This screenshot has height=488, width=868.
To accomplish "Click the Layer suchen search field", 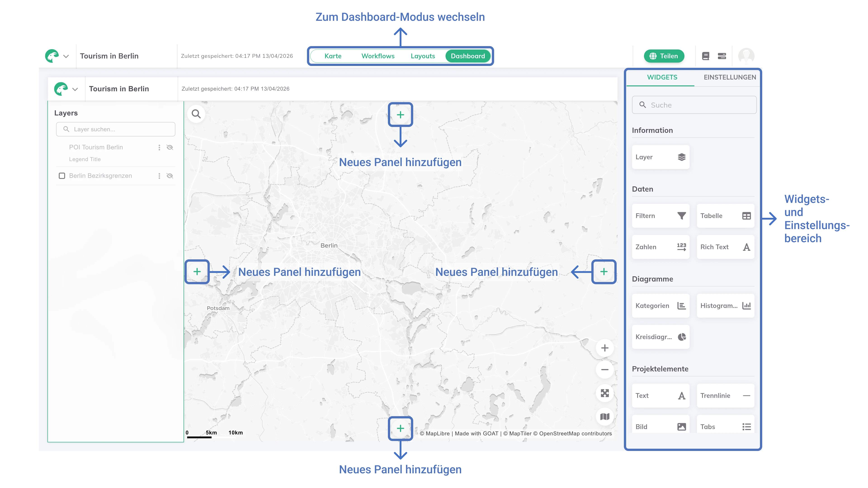I will (116, 129).
